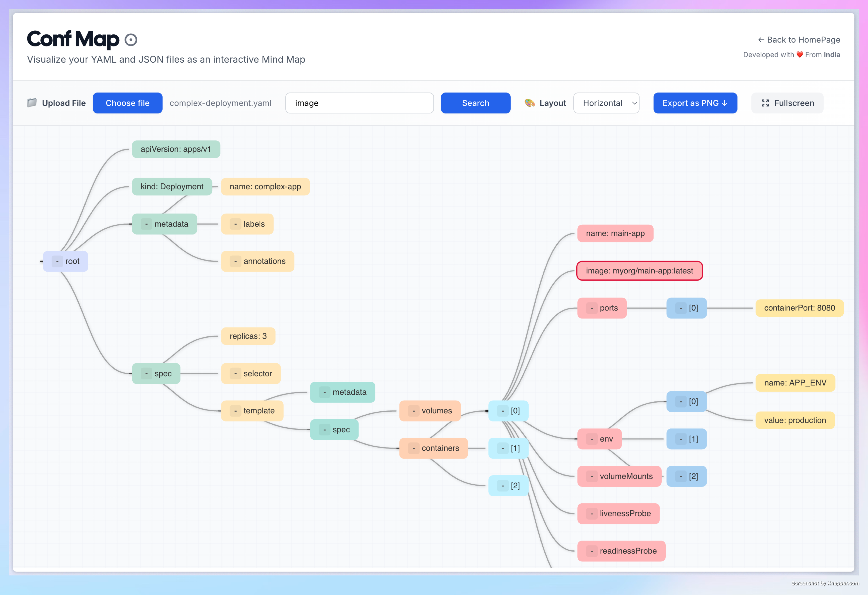Click the Upload File label
This screenshot has height=595, width=868.
pos(64,103)
